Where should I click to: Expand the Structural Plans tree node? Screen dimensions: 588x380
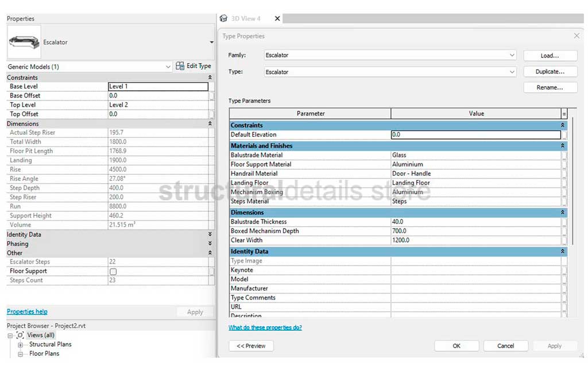[x=21, y=345]
